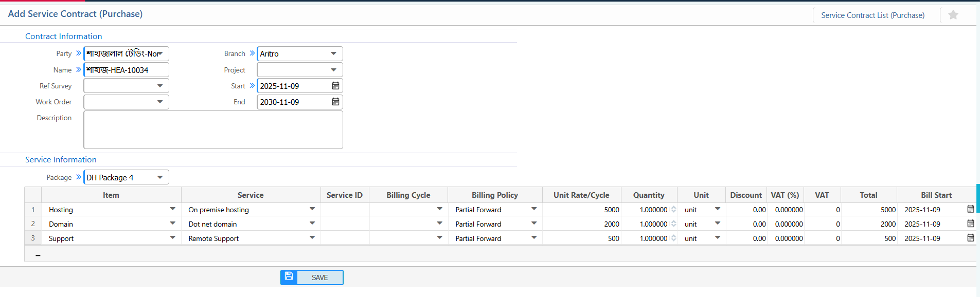Adjust quantity stepper in Support row
This screenshot has height=297, width=980.
(673, 238)
